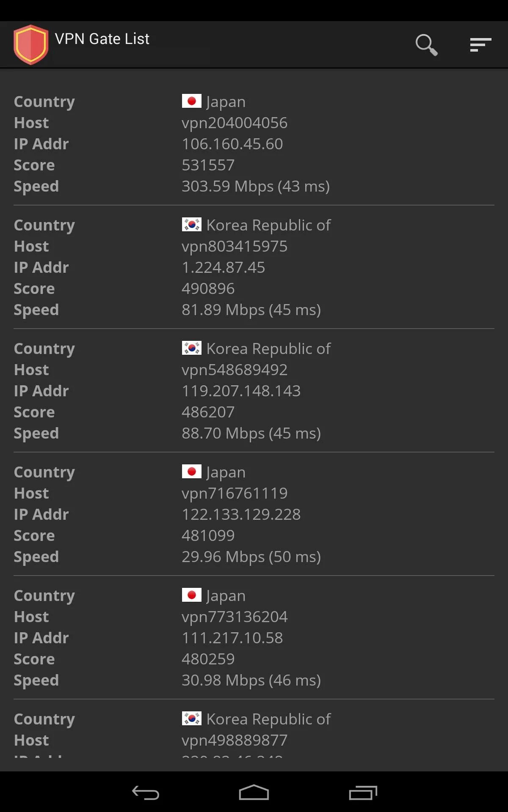Select server host vpn716761119

235,493
